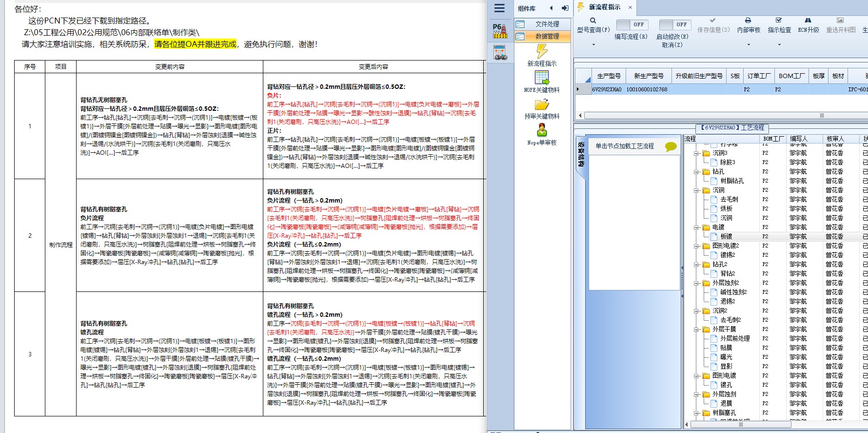This screenshot has width=868, height=433.
Task: Click the 组件库 dock/login arrow icon
Action: click(565, 8)
